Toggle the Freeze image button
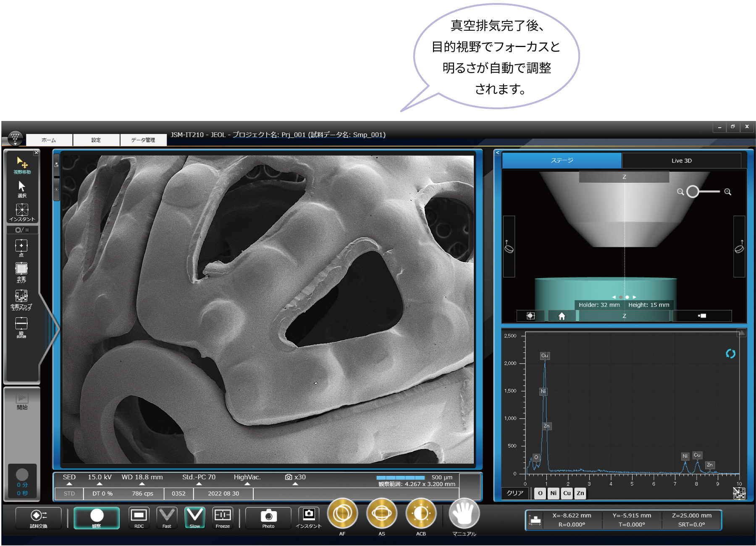Screen dimensions: 756x546 point(223,517)
